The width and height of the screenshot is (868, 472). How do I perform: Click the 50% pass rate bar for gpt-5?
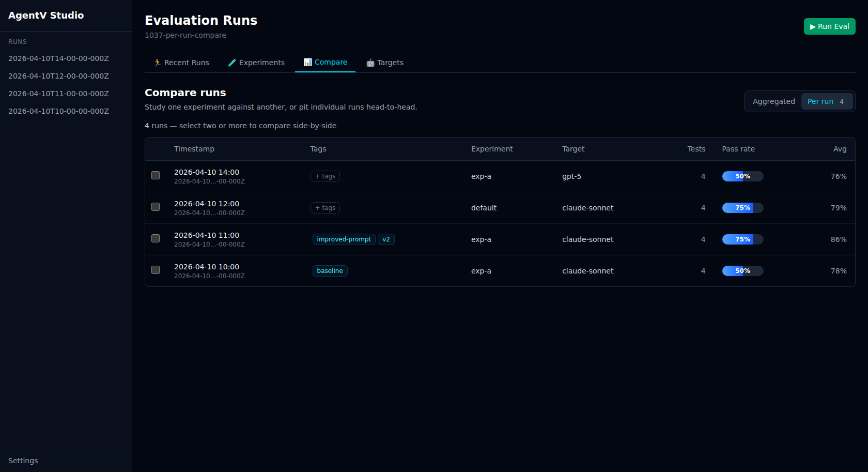coord(742,176)
